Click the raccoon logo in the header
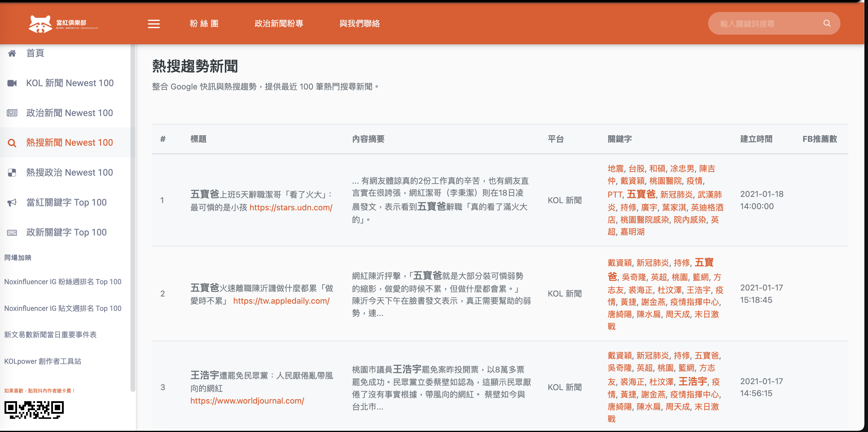 [40, 24]
